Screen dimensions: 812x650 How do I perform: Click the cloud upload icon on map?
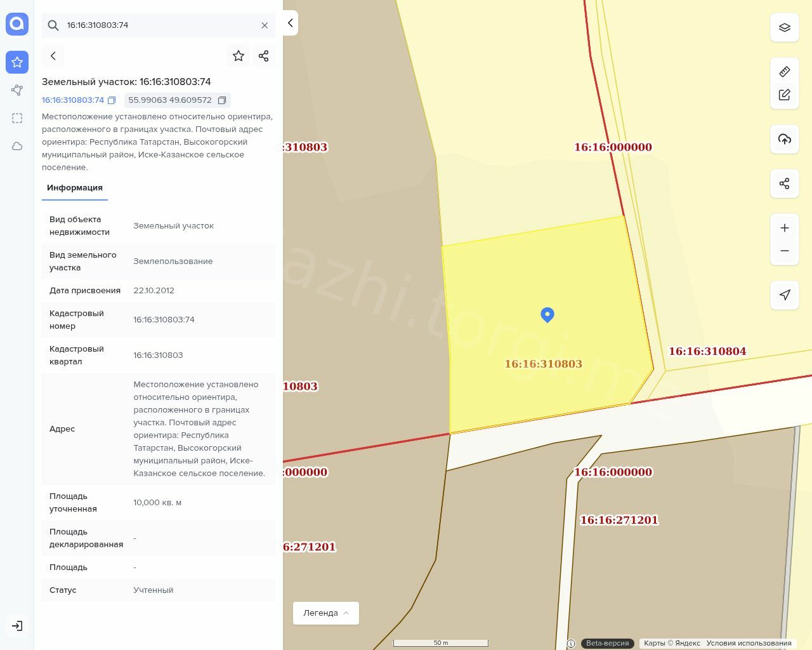(784, 139)
